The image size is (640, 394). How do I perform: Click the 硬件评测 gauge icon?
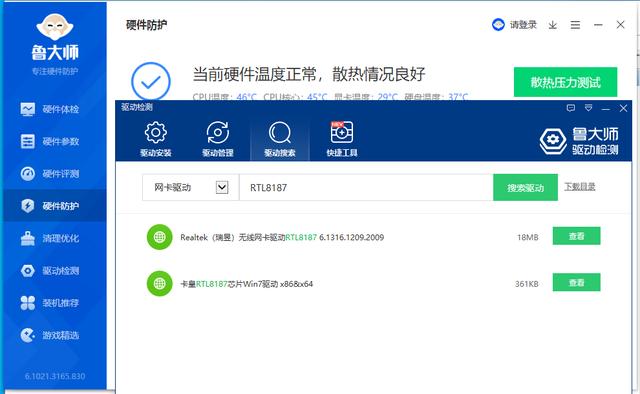click(x=28, y=174)
